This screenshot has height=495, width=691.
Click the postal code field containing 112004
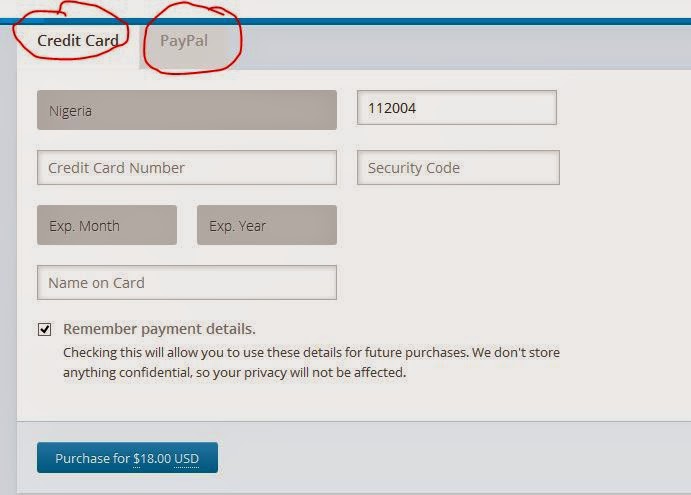(x=456, y=108)
